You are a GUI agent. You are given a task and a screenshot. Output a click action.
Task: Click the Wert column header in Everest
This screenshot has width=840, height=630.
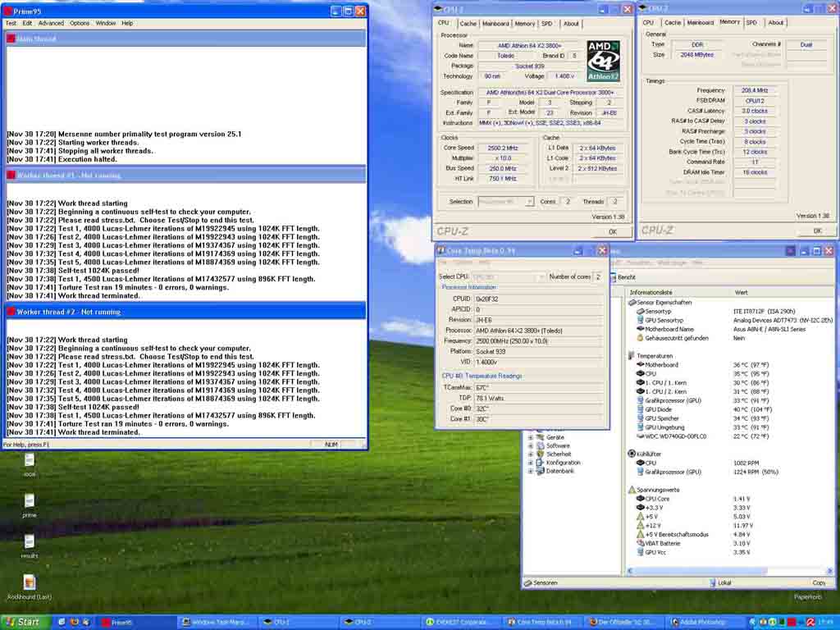point(742,293)
